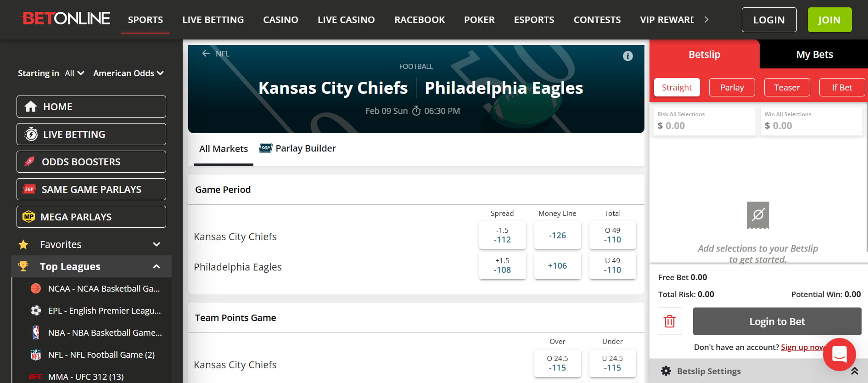Click the green JOIN button

pos(829,20)
